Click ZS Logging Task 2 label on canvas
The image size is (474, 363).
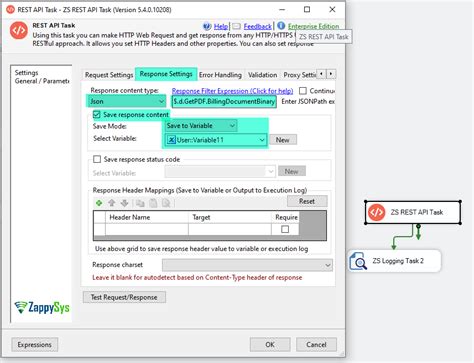point(398,261)
